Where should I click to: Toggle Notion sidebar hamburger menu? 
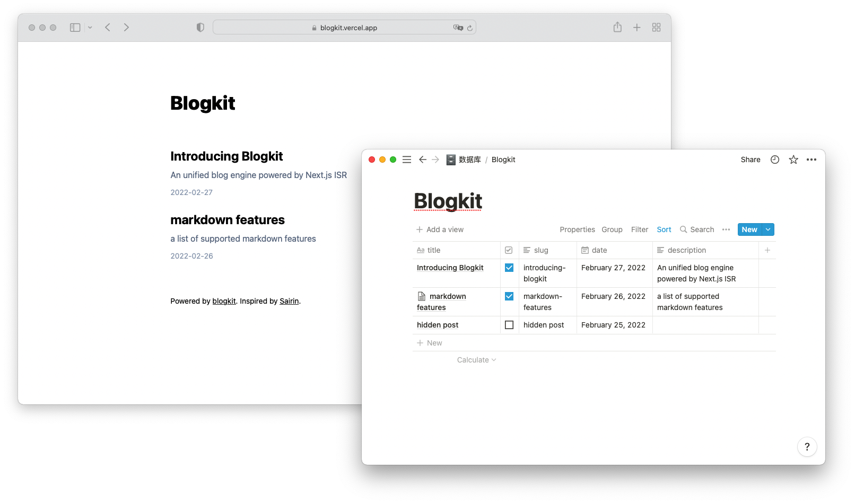[x=407, y=160]
